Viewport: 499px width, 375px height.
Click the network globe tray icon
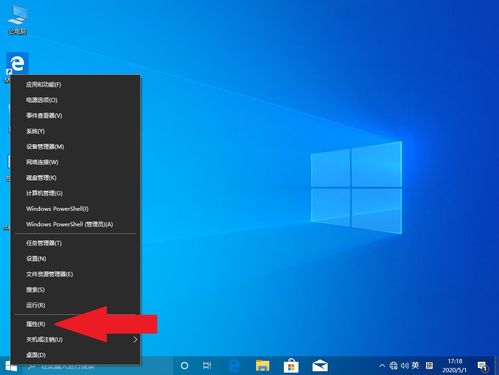click(393, 366)
